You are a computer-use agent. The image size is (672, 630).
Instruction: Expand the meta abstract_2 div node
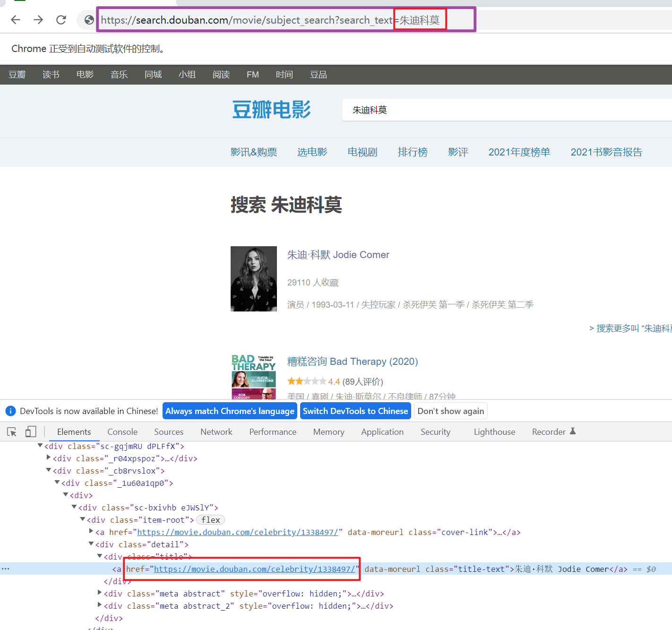pyautogui.click(x=100, y=605)
